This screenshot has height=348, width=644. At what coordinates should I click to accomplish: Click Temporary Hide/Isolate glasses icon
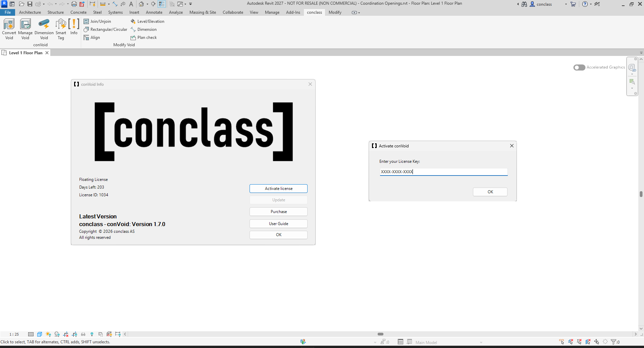tap(83, 334)
